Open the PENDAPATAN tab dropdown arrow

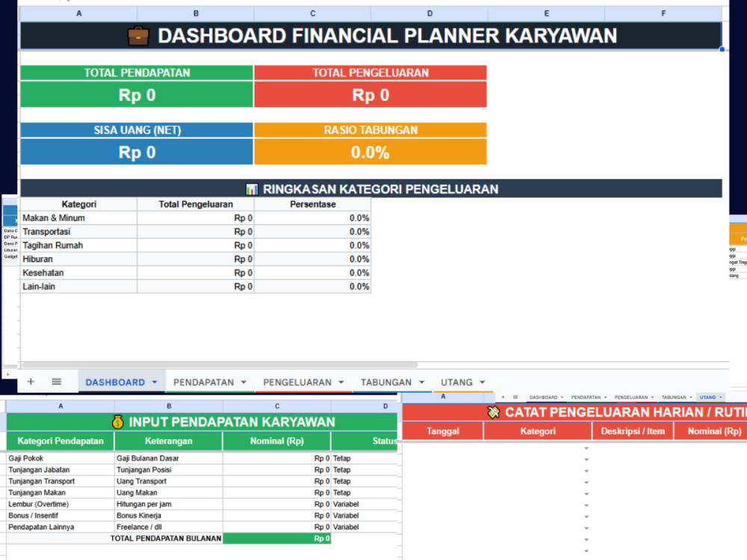[244, 382]
